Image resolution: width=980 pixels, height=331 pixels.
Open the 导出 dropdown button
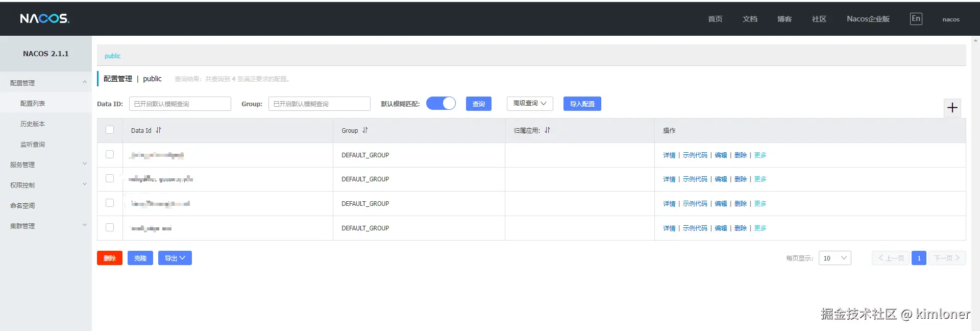(175, 258)
